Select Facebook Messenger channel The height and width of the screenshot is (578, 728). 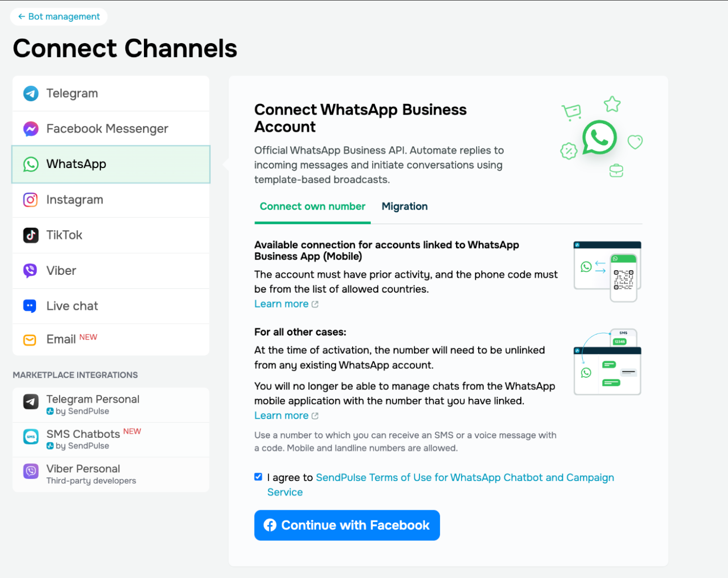111,128
